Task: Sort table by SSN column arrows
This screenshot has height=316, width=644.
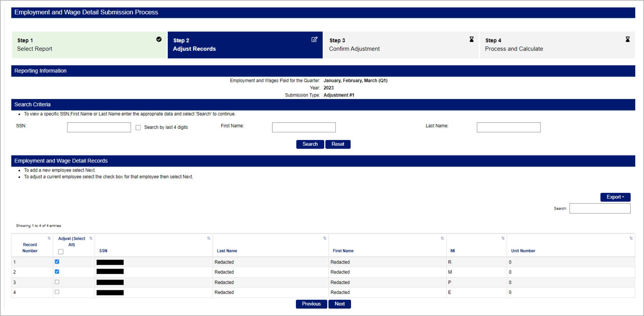Action: pyautogui.click(x=209, y=238)
